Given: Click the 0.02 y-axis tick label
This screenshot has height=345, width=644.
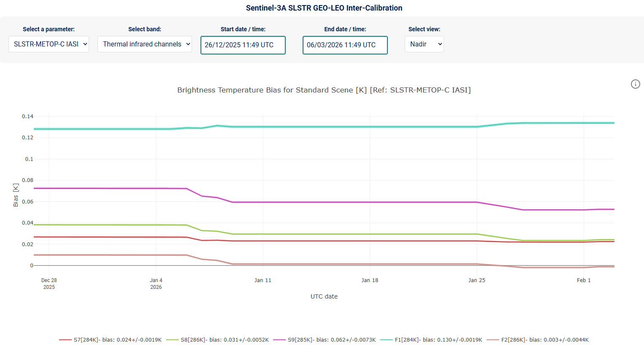Looking at the screenshot, I should coord(28,244).
